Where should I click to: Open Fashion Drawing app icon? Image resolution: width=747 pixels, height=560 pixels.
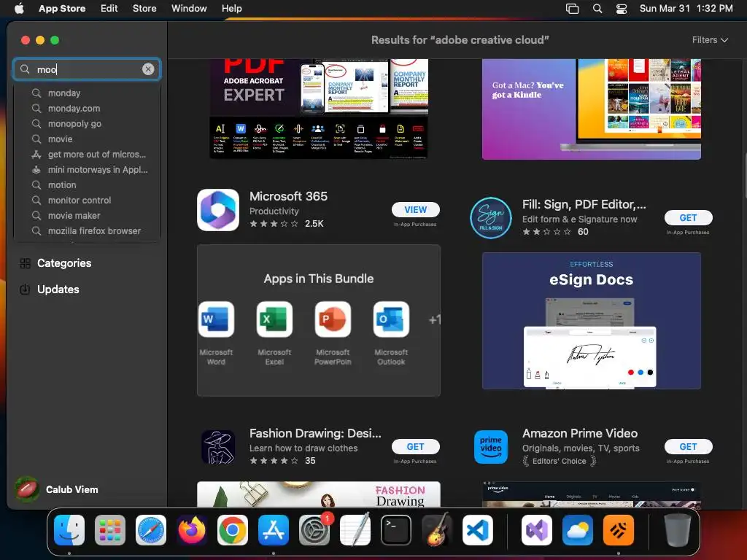218,447
